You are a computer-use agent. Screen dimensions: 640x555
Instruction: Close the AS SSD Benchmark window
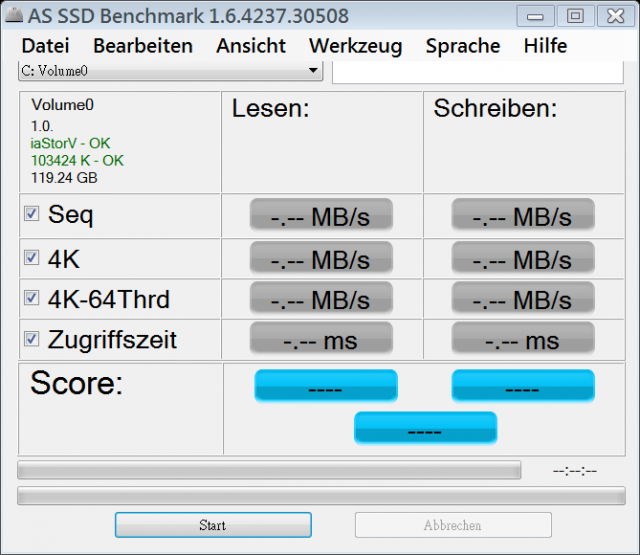pos(616,16)
